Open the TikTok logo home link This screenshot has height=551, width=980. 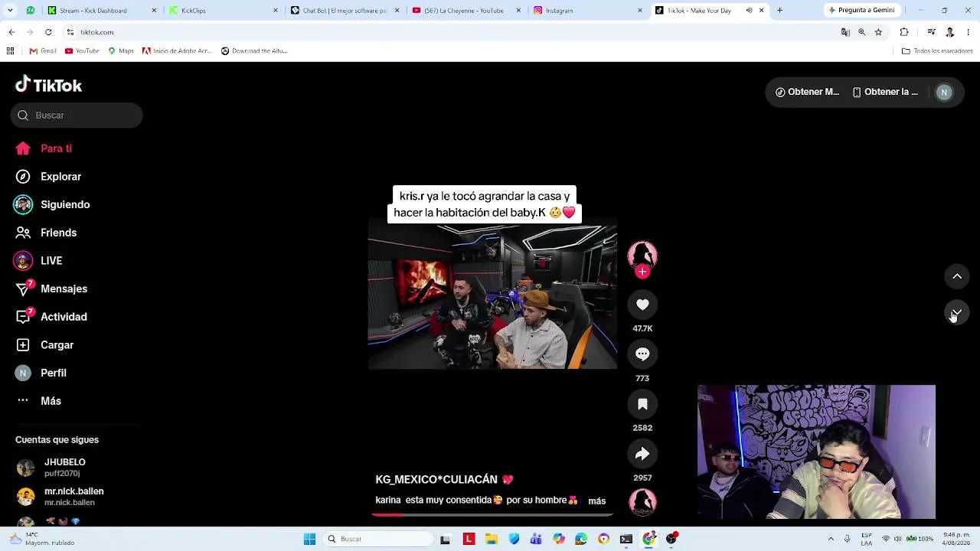coord(48,85)
